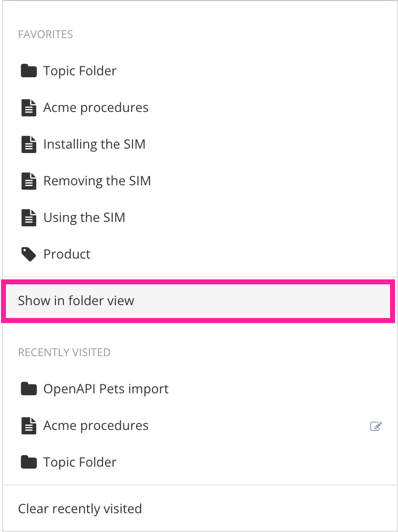Click the tag icon next to Product
The image size is (398, 532).
[x=29, y=254]
